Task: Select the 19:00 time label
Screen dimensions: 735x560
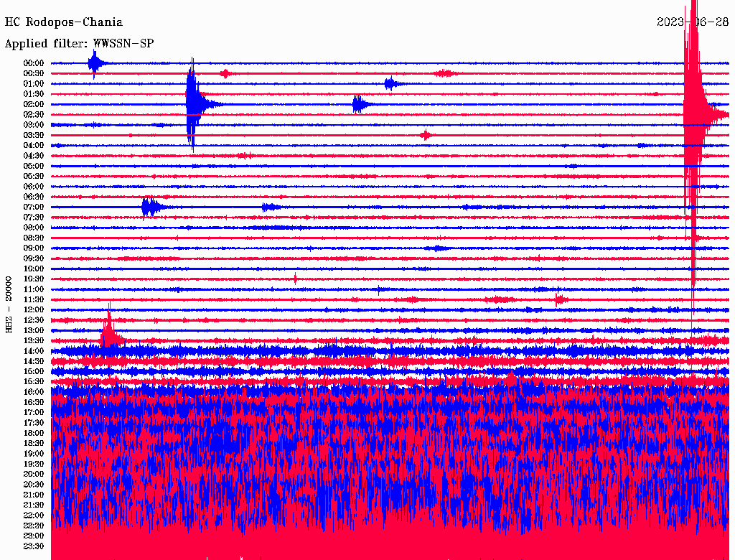Action: pos(34,454)
